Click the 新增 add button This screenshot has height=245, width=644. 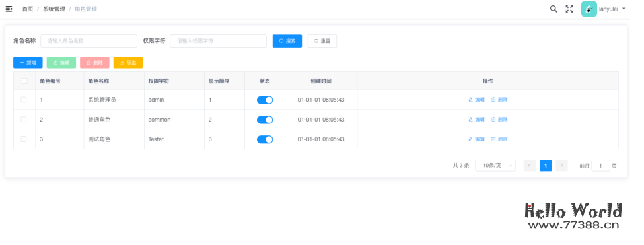click(28, 63)
